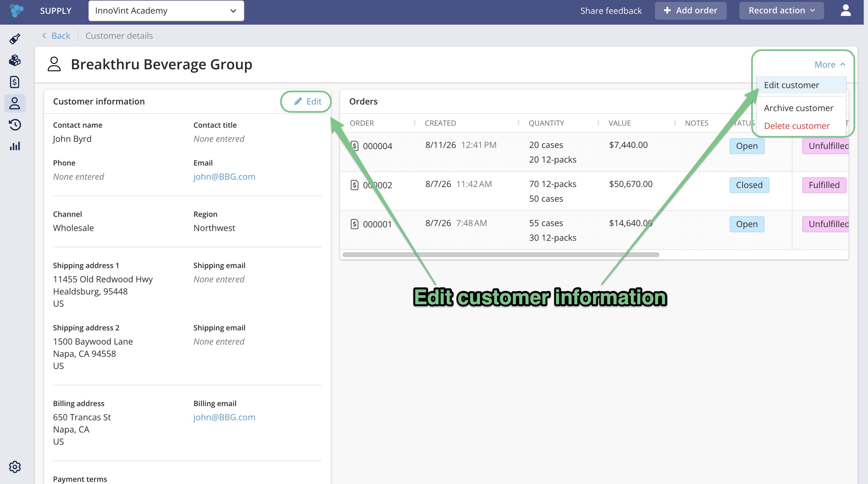Click the Orders panel heading
This screenshot has width=868, height=484.
[363, 102]
